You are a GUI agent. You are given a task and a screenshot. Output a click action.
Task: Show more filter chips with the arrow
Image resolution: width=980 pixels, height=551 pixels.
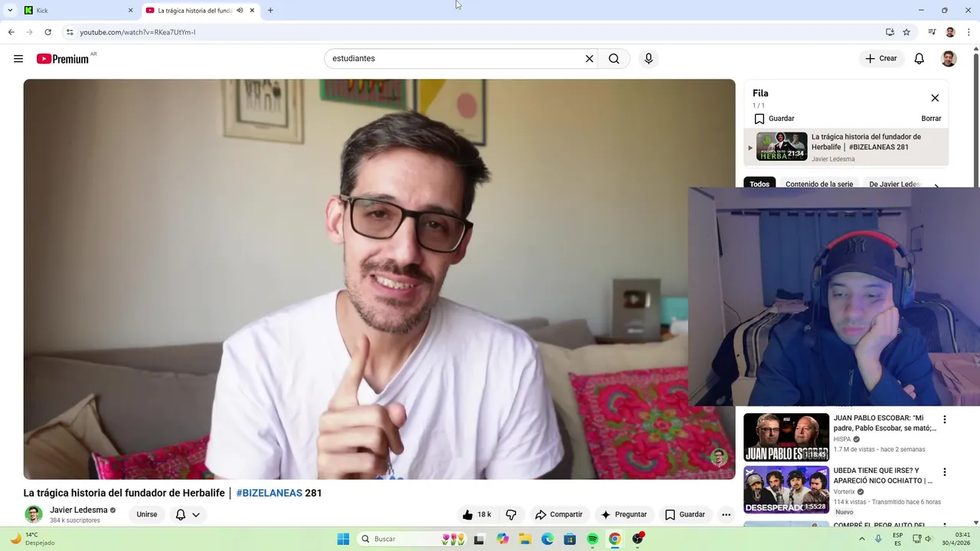(936, 184)
